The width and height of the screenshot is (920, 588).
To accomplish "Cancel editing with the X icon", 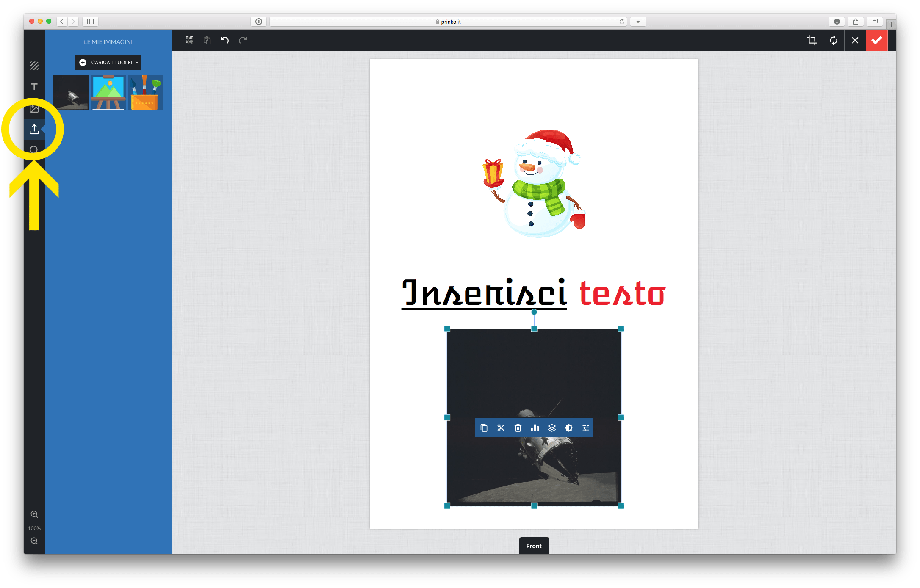I will point(855,40).
